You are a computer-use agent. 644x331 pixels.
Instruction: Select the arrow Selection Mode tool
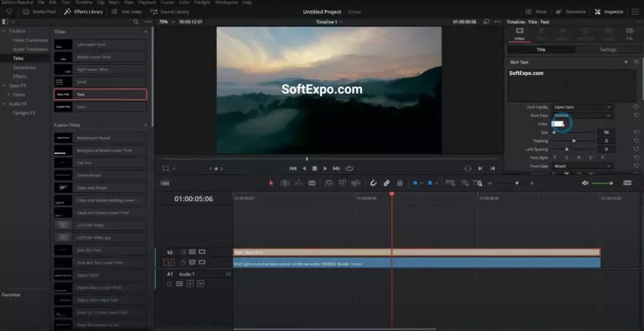272,183
